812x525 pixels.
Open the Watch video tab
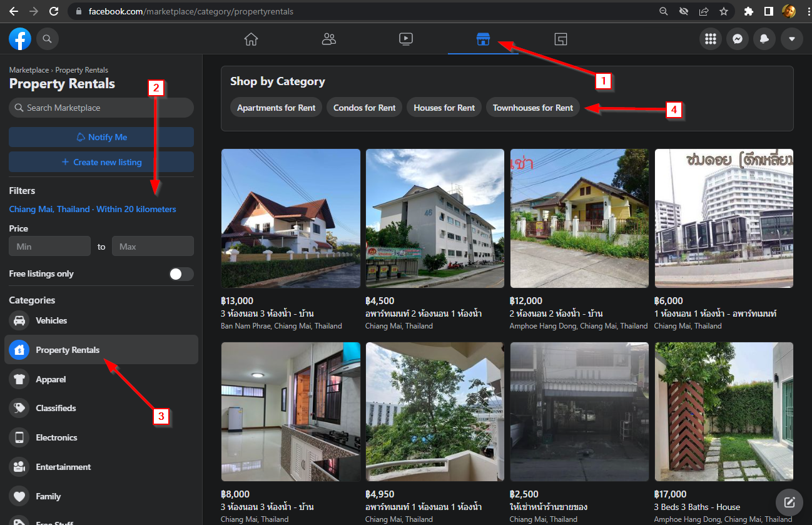pyautogui.click(x=406, y=39)
